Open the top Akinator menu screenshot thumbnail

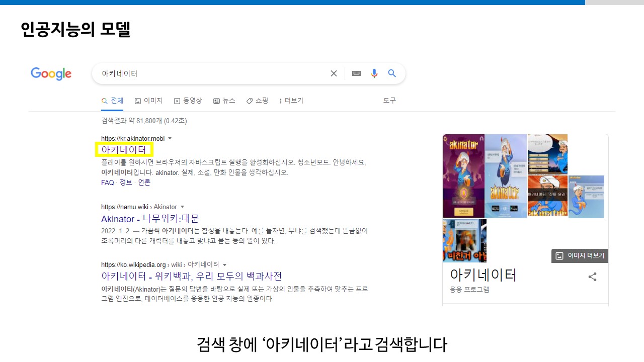pyautogui.click(x=547, y=154)
